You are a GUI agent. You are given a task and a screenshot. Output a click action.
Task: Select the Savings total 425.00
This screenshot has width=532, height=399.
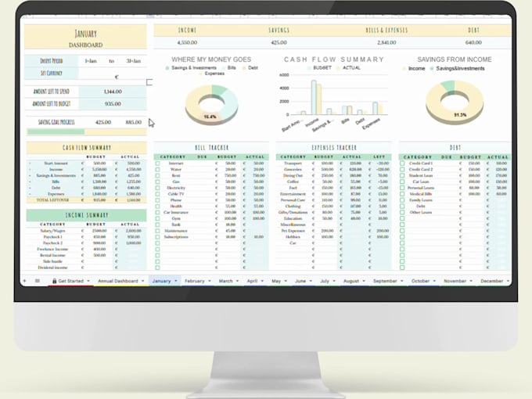click(279, 42)
